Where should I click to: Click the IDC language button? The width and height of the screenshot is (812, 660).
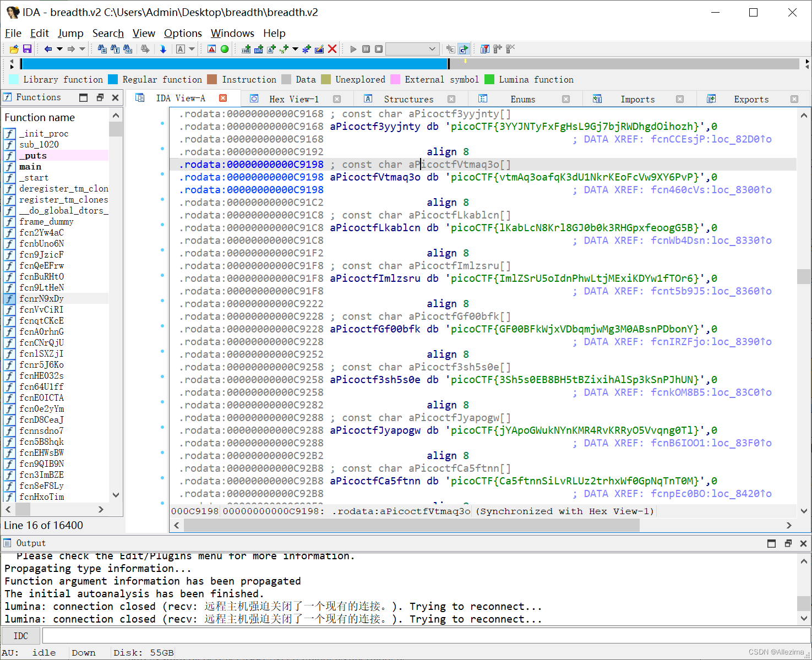(21, 636)
